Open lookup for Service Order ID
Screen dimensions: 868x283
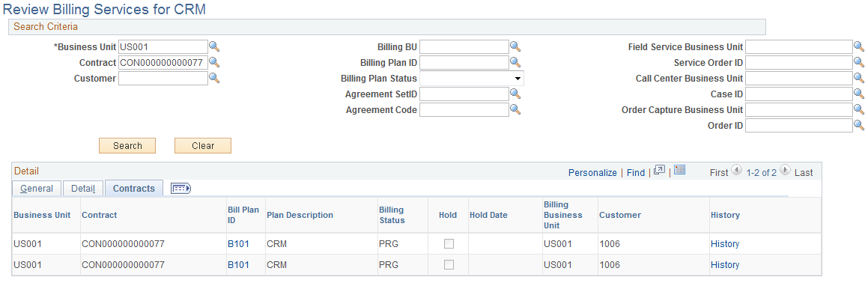[x=859, y=63]
